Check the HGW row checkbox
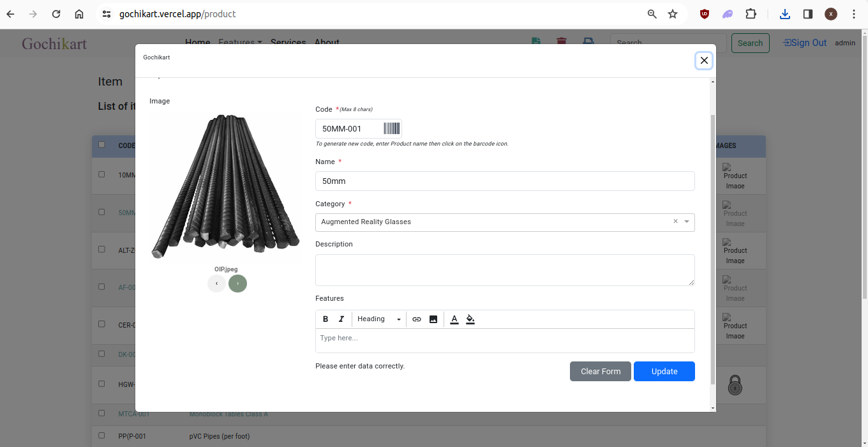This screenshot has height=447, width=868. point(101,384)
